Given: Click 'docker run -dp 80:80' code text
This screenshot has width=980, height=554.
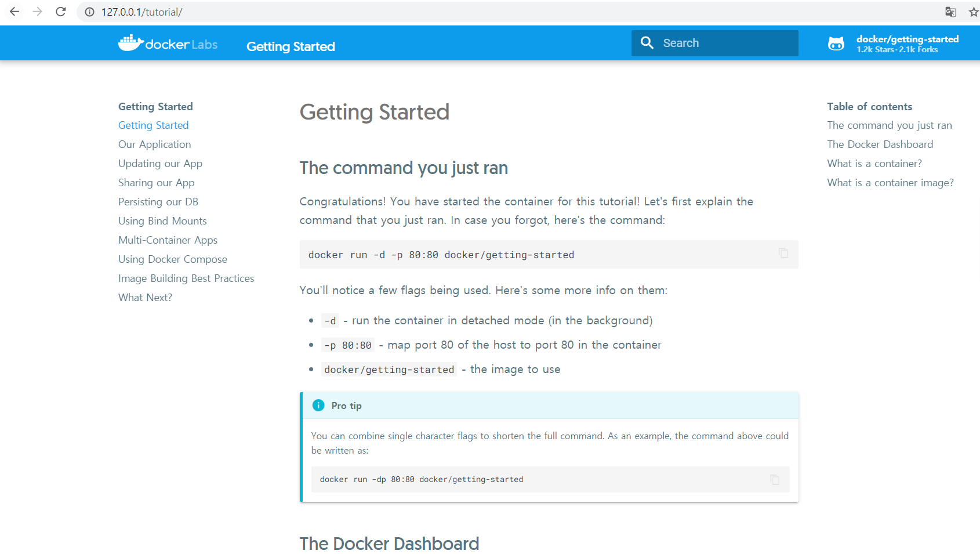Looking at the screenshot, I should [x=422, y=479].
